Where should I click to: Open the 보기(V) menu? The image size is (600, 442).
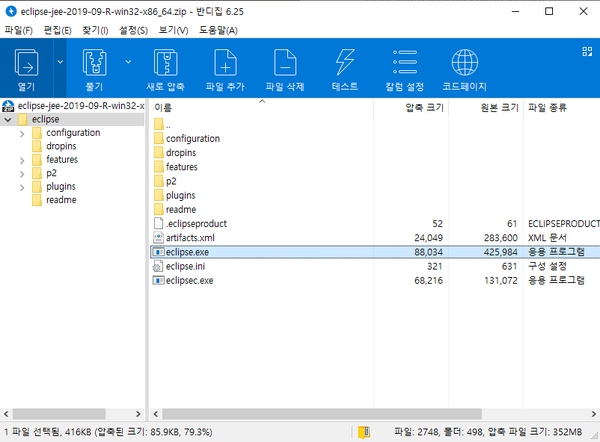point(173,30)
